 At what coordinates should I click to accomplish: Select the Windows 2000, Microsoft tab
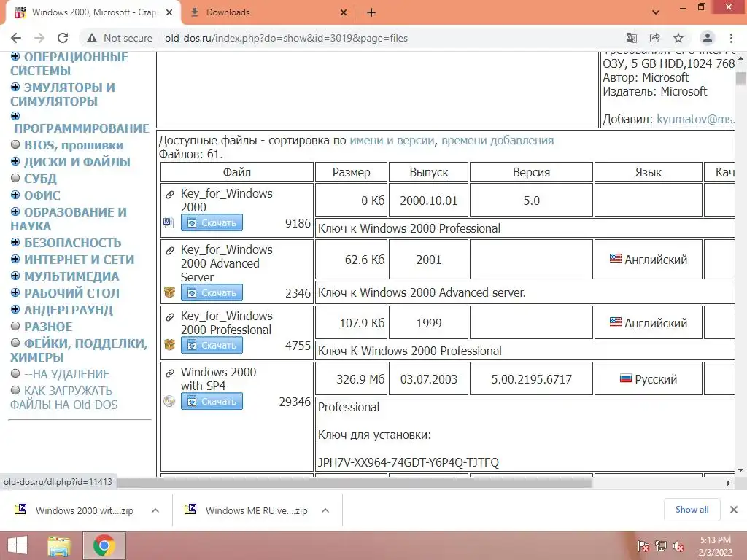[x=94, y=12]
